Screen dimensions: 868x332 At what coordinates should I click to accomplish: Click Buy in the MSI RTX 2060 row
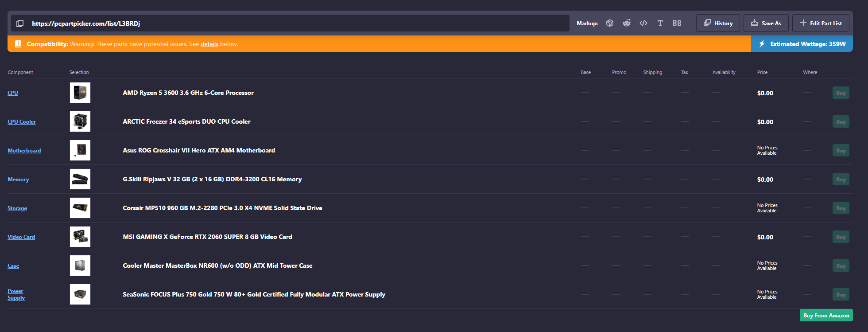coord(841,237)
